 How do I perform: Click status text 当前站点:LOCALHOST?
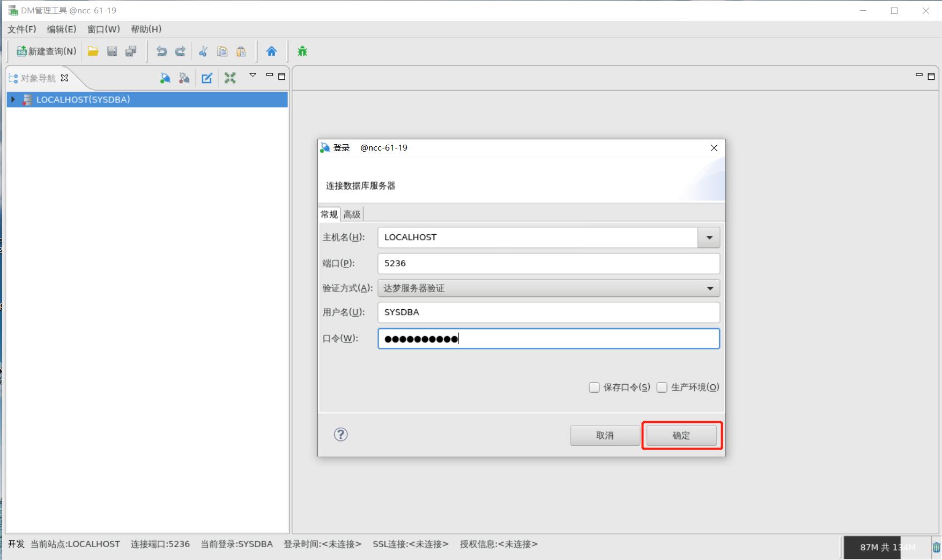pos(75,544)
